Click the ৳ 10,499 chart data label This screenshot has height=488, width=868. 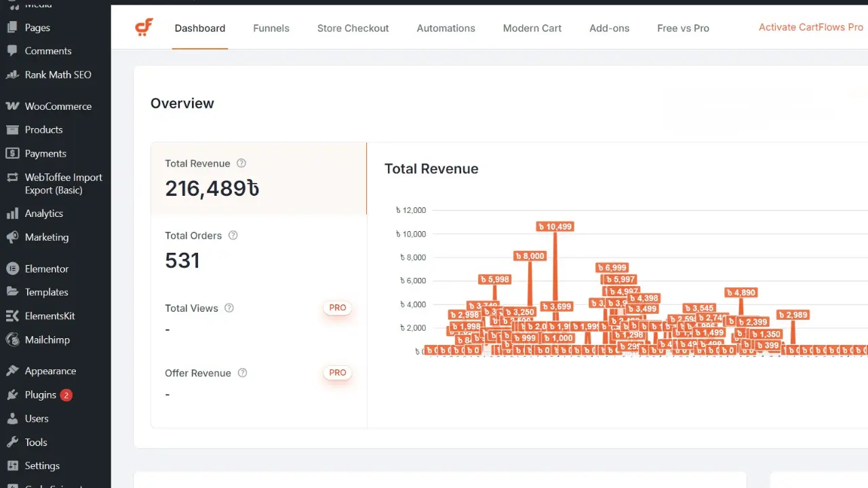(555, 226)
